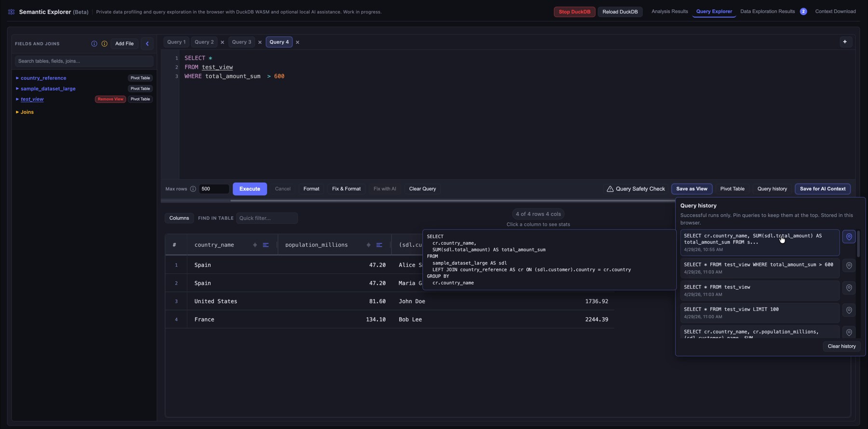Unpin the pinned SUM(sdl.total_amount) history query

849,237
